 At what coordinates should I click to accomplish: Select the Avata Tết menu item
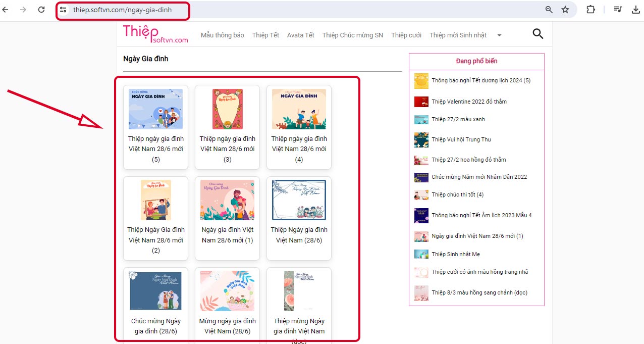[301, 35]
